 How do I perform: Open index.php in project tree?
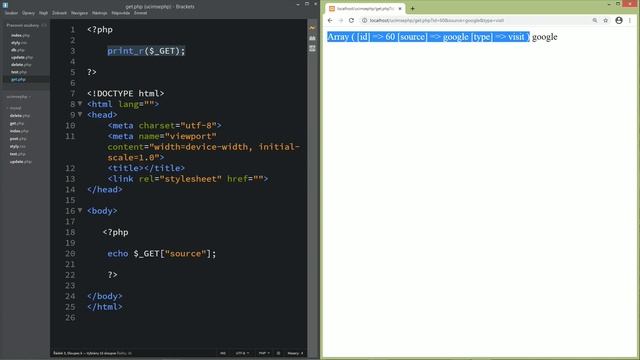[x=19, y=131]
